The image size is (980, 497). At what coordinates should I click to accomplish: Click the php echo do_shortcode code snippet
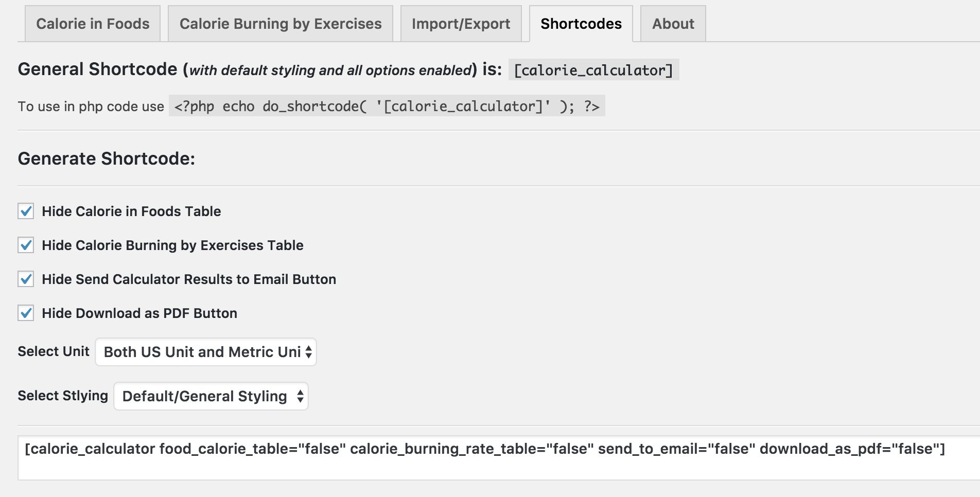coord(387,106)
